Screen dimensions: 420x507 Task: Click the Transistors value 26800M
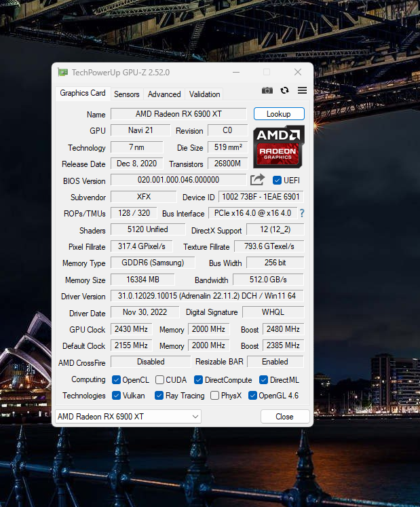pyautogui.click(x=227, y=164)
